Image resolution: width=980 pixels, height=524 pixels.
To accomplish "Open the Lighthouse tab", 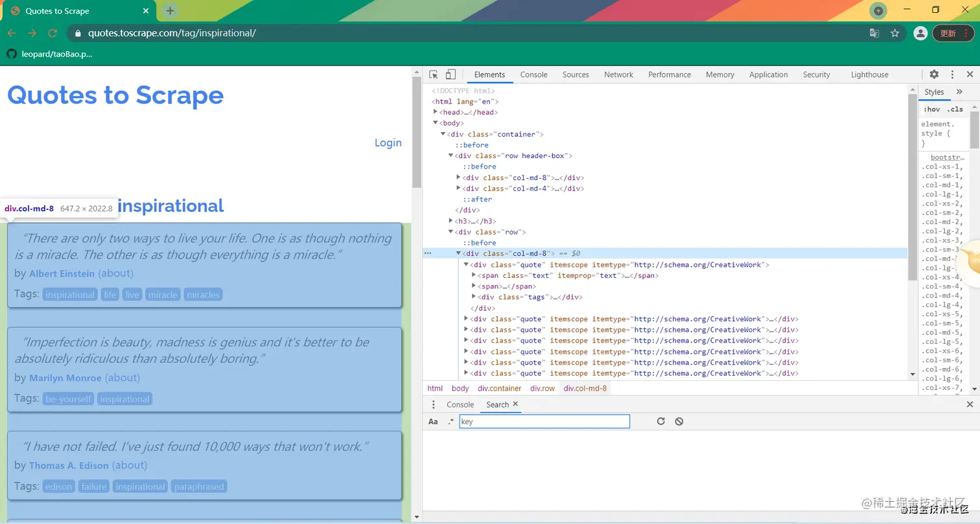I will (x=869, y=74).
